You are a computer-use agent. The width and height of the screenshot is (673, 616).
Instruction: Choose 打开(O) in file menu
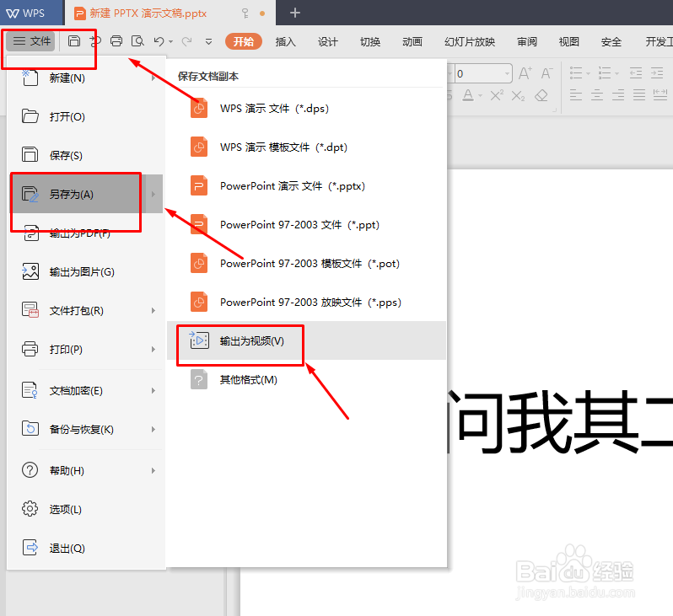click(88, 116)
